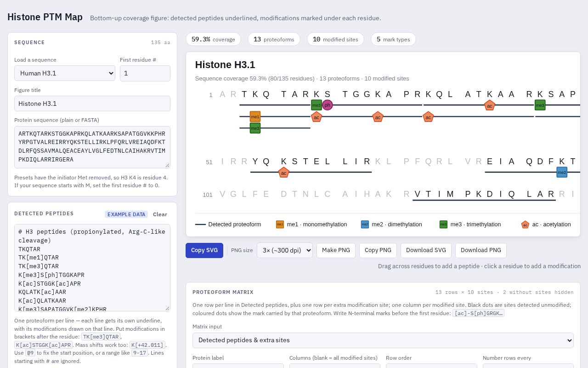Click the Detected proteoform legend line

[200, 224]
